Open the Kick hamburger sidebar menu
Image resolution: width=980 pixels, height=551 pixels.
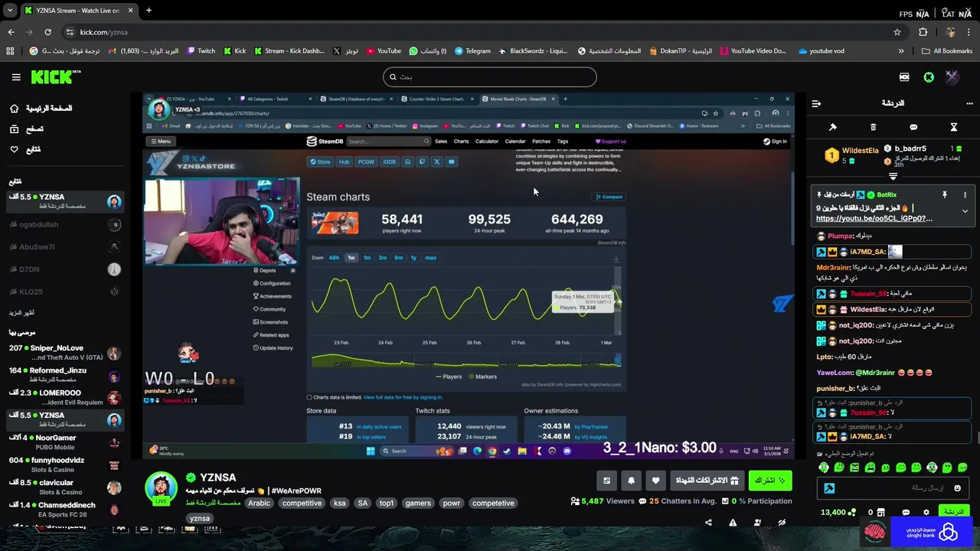tap(16, 77)
